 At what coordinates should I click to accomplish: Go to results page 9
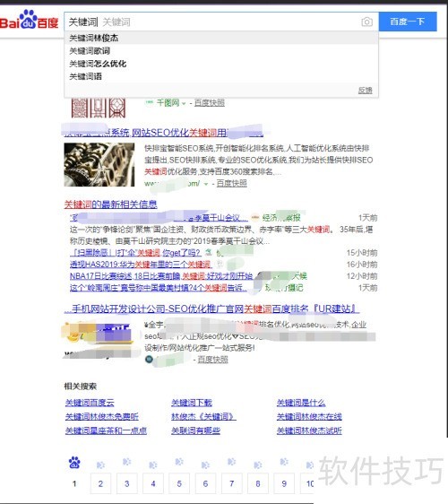coord(284,483)
